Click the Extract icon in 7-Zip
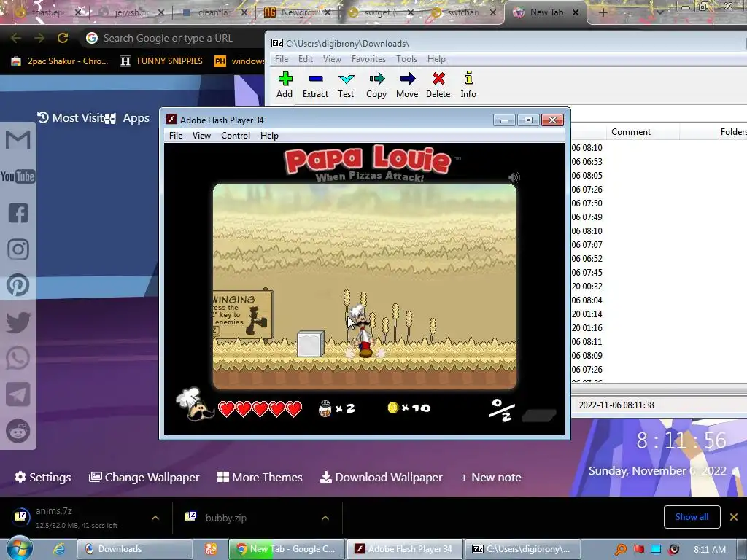Viewport: 747px width, 560px height. 315,85
